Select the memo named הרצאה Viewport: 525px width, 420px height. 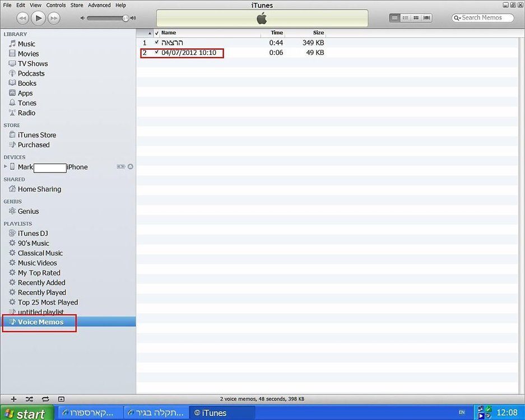(172, 43)
